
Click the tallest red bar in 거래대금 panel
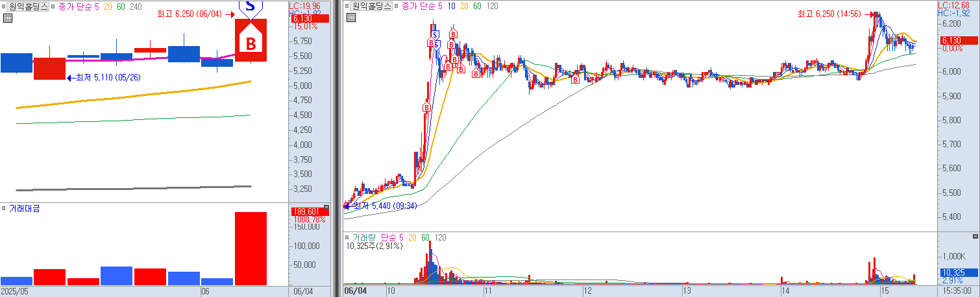point(251,248)
